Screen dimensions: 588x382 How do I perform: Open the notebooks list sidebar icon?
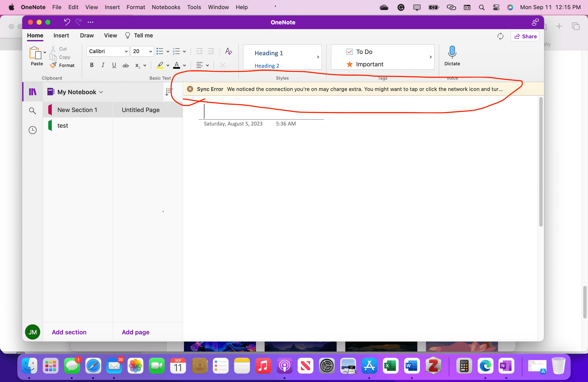click(x=33, y=92)
